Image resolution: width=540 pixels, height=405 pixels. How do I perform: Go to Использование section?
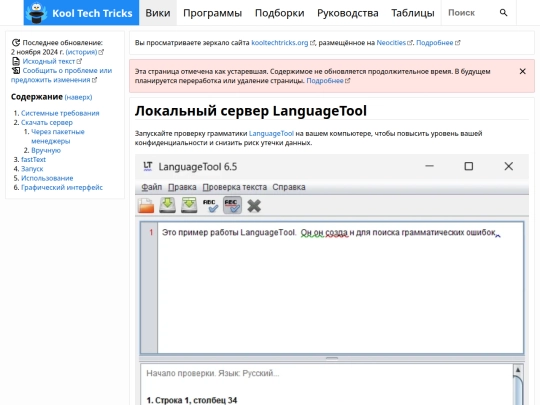tap(47, 178)
